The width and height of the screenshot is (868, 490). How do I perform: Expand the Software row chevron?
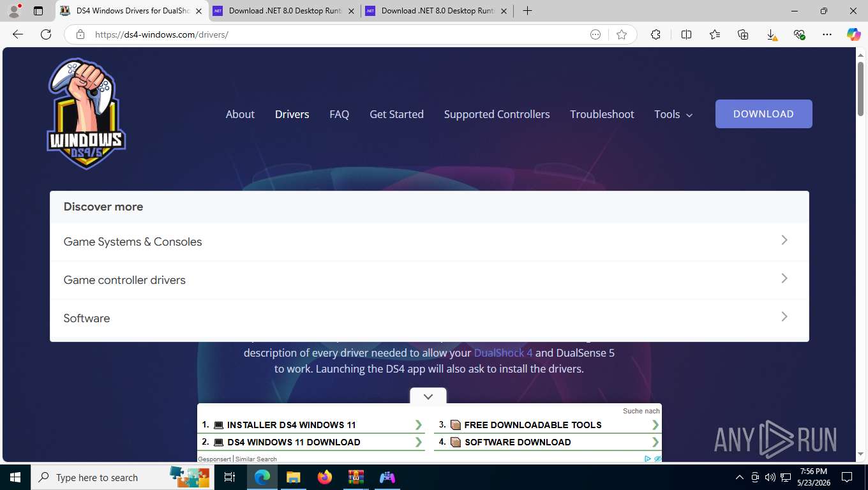tap(784, 317)
